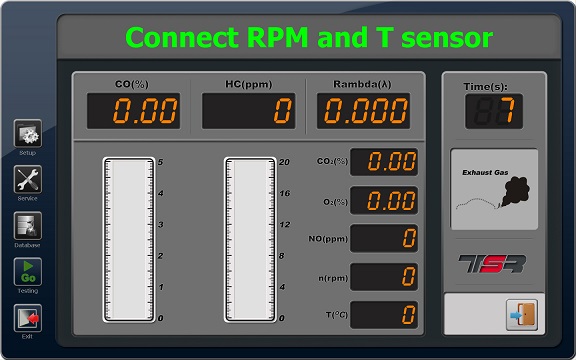Image resolution: width=576 pixels, height=360 pixels.
Task: Click the Exit icon in sidebar
Action: coord(28,318)
